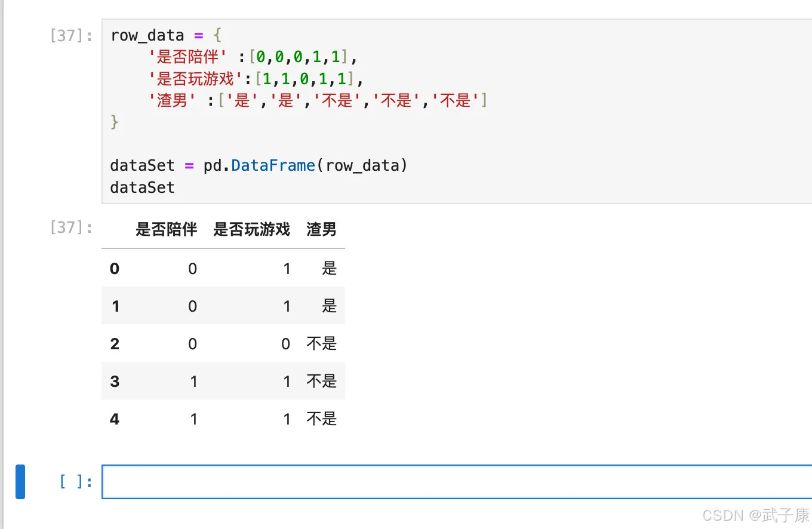
Task: Click the 'dataSet = pd.DataFrame(row_data)' line
Action: coord(259,165)
